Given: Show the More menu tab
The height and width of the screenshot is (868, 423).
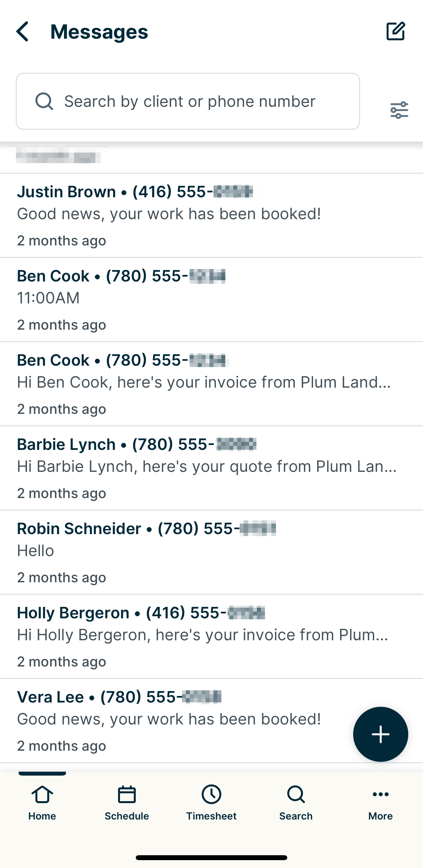Looking at the screenshot, I should tap(380, 803).
